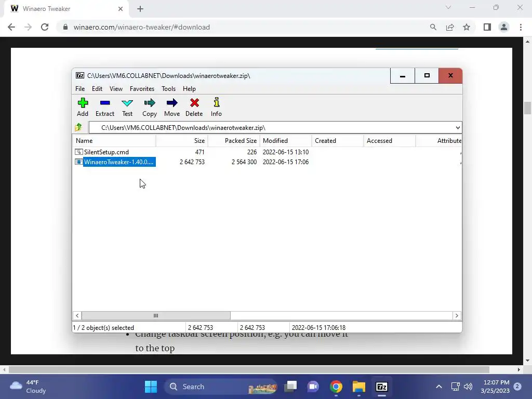Select the WinaeroTweaker-1.40.0 file name

coord(119,162)
